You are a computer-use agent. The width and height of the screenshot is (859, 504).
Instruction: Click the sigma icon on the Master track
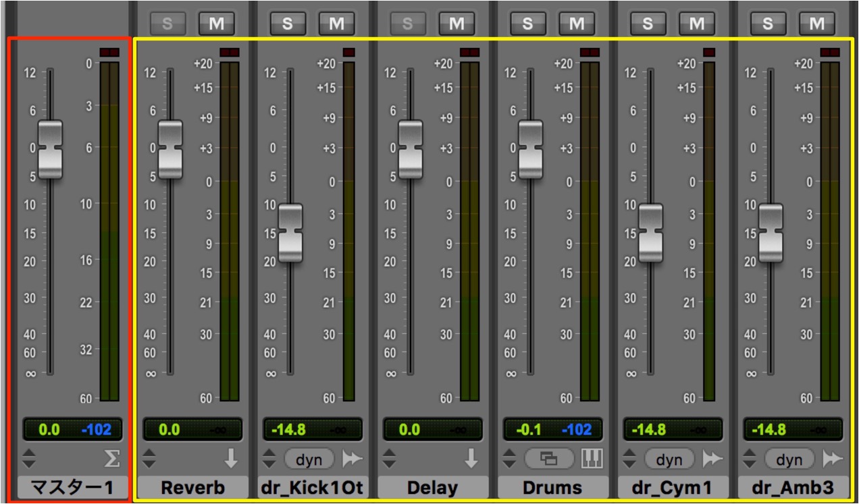[x=113, y=459]
